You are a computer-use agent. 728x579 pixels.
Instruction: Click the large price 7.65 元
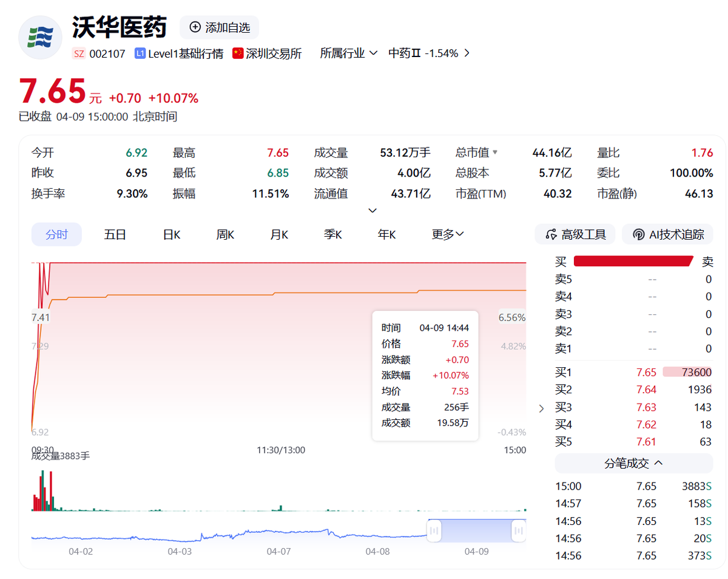60,92
